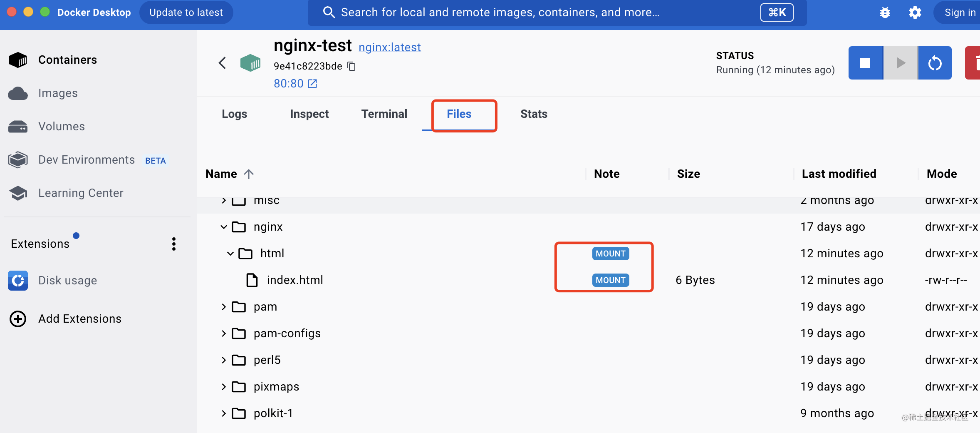Collapse the nginx folder
The image size is (980, 433).
point(224,227)
